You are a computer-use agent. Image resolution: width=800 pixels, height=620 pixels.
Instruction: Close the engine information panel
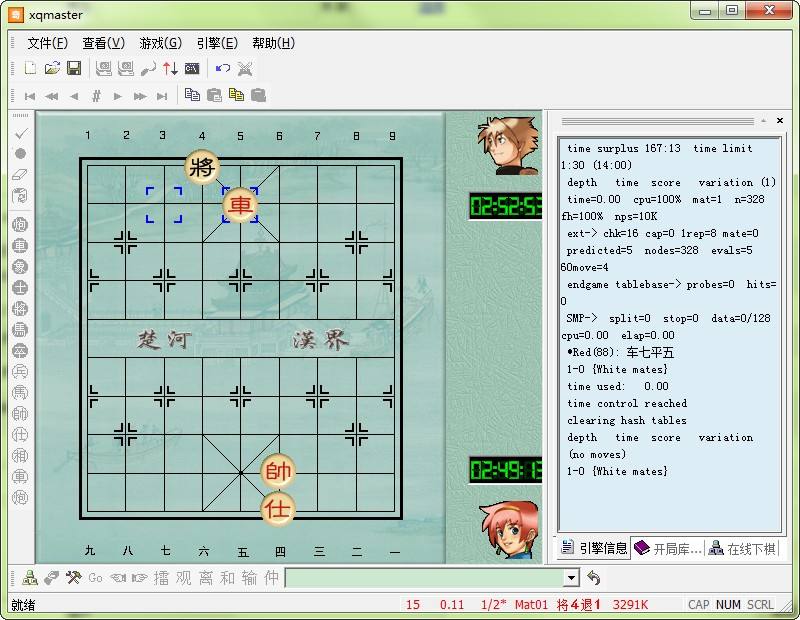point(779,120)
